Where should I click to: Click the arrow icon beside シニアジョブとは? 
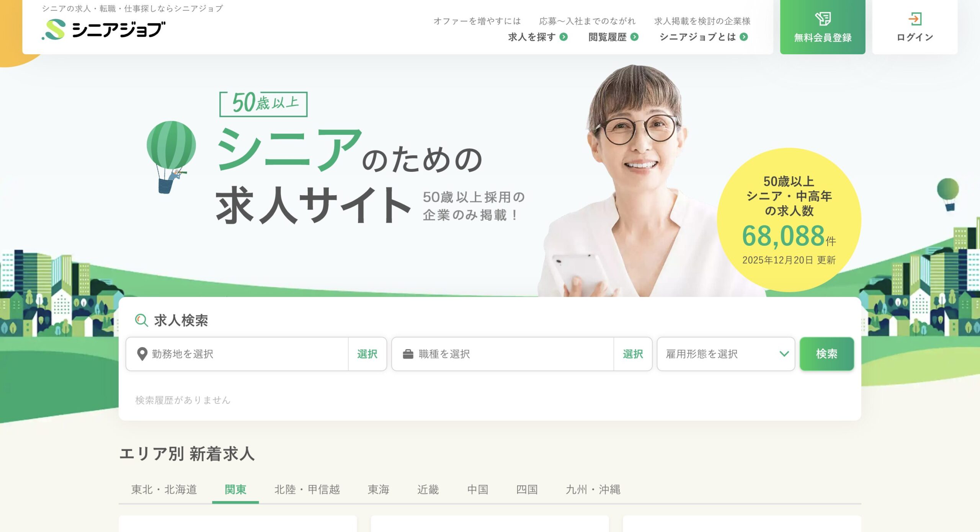[744, 37]
